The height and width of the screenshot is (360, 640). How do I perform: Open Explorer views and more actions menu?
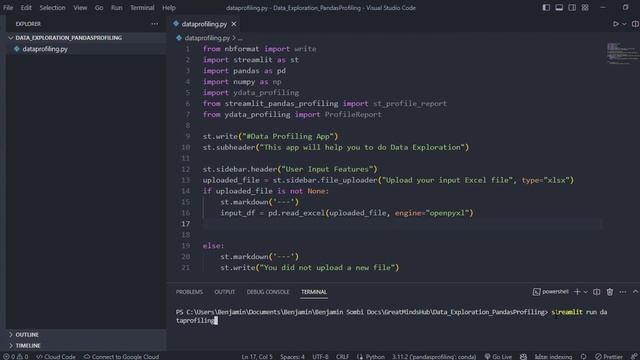click(154, 24)
